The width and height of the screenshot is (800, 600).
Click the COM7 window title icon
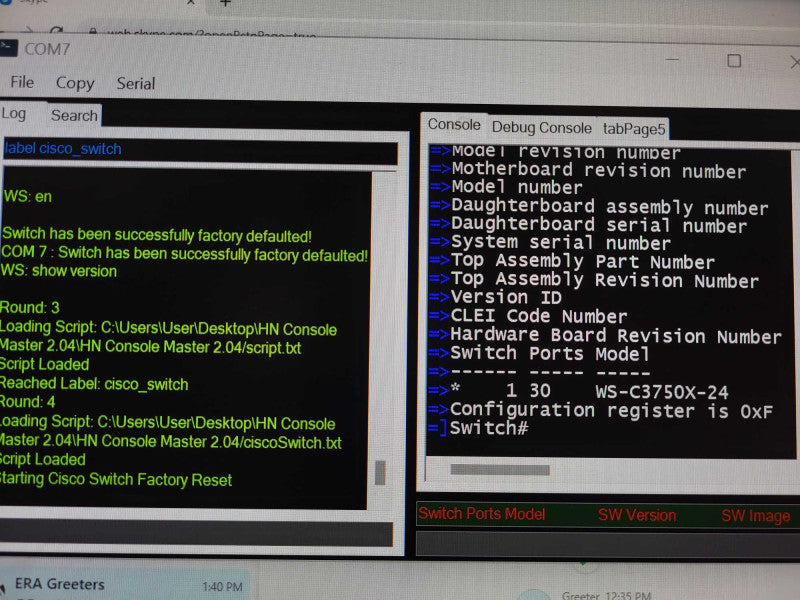click(9, 48)
